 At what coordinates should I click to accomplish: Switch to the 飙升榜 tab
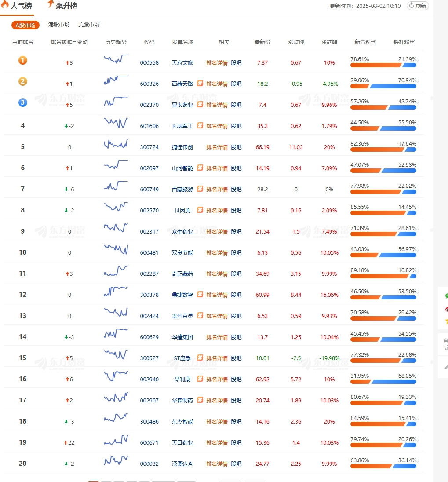click(66, 6)
